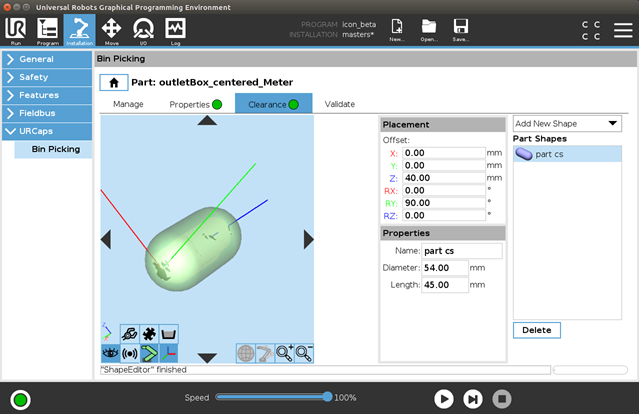Click the installation name 'masters*'

click(358, 35)
